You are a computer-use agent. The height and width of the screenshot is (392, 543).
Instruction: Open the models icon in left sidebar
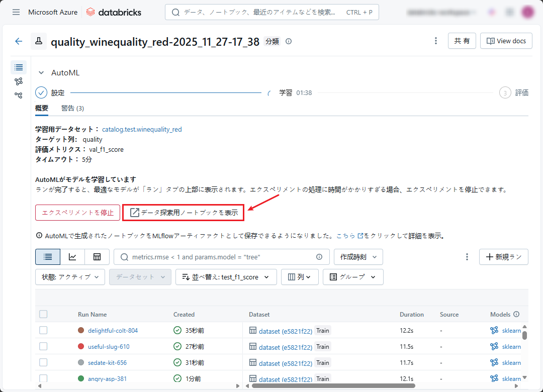point(19,81)
